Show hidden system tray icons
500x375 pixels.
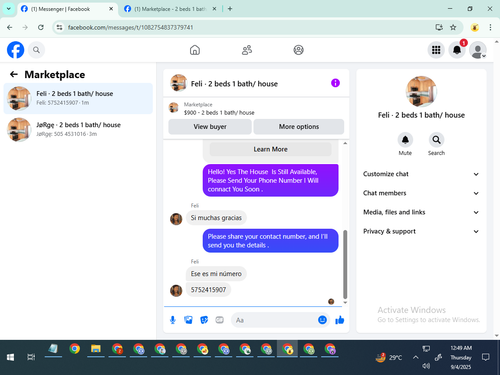[415, 357]
